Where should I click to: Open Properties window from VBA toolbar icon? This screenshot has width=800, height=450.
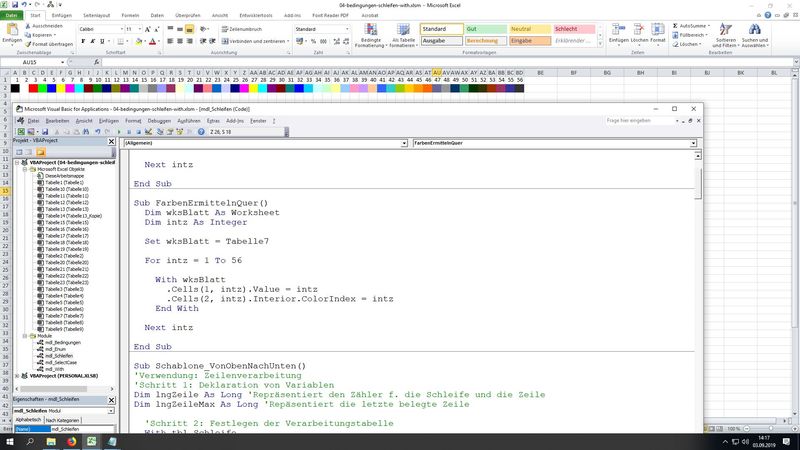170,132
